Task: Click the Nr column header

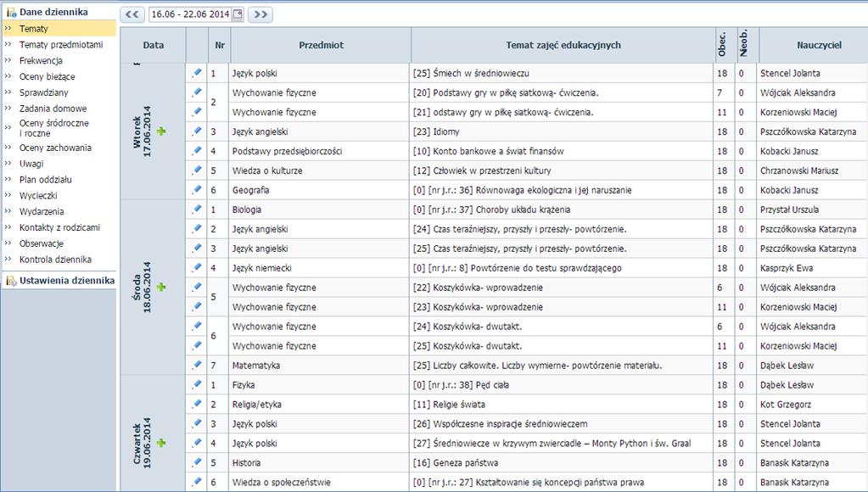Action: click(220, 45)
